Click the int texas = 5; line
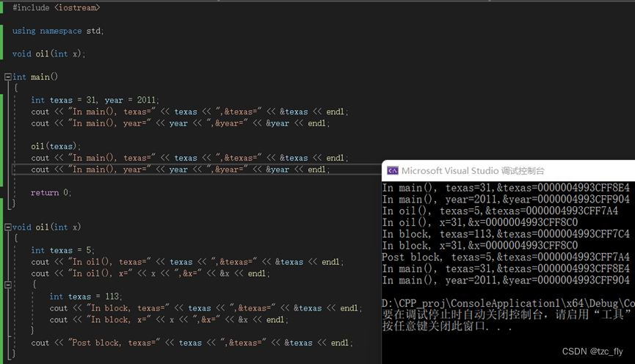Viewport: 635px width, 364px height. tap(63, 250)
